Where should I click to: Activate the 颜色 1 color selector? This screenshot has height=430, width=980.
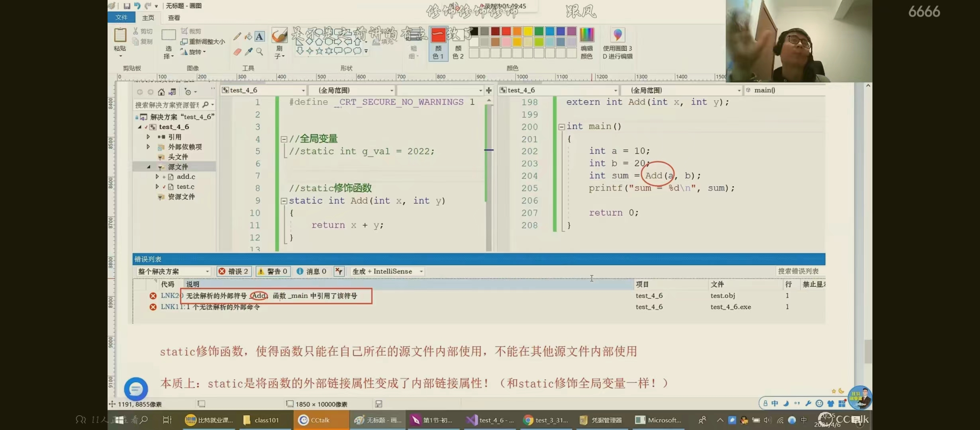coord(438,43)
